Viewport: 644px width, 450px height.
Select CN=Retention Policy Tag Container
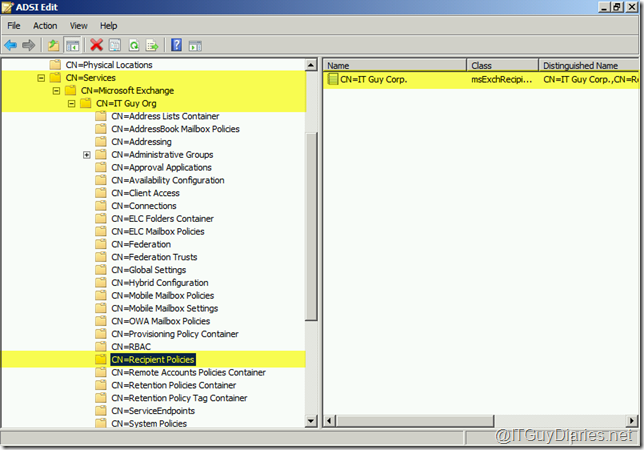[179, 398]
